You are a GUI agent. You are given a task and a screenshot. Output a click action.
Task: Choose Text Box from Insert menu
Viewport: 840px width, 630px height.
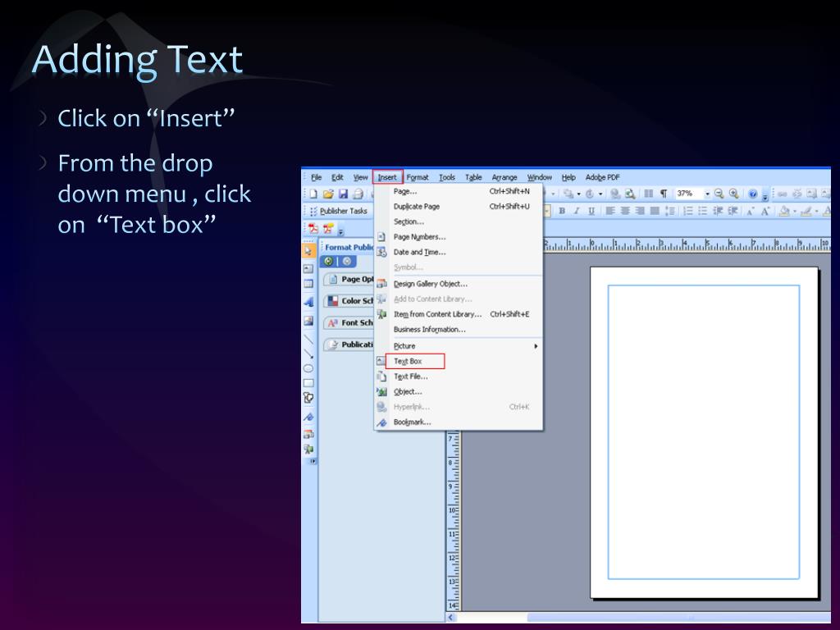(x=408, y=362)
